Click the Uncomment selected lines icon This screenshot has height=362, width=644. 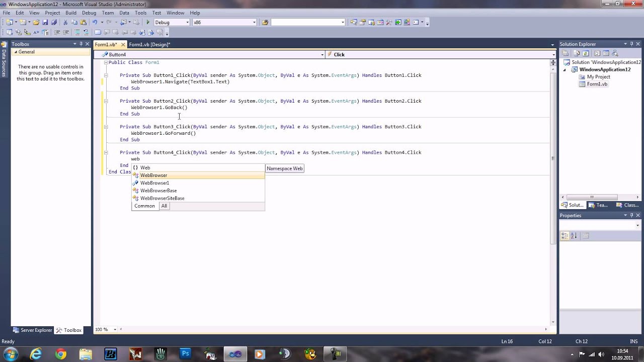point(86,32)
